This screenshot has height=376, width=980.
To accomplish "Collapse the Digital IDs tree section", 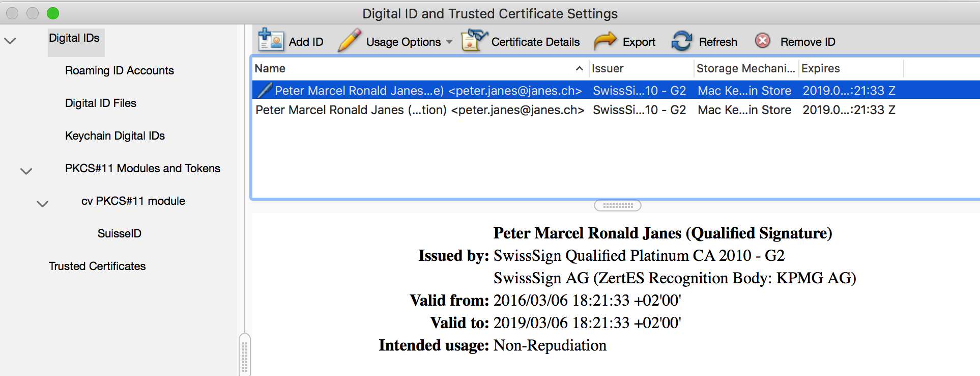I will pos(10,40).
